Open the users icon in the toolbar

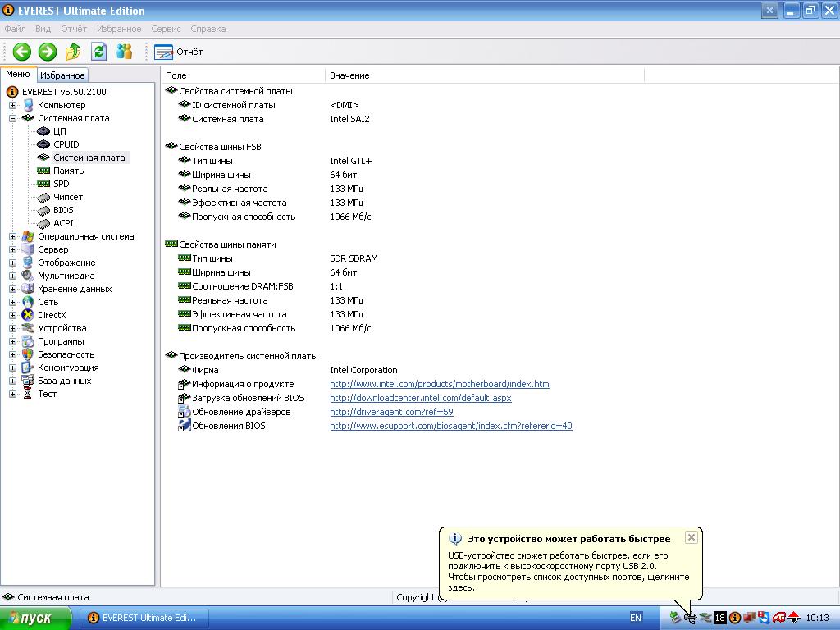coord(125,52)
